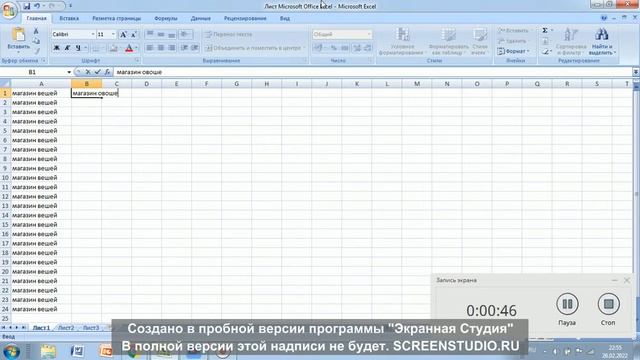Toggle italic К formatting
The image size is (640, 360).
pyautogui.click(x=67, y=48)
